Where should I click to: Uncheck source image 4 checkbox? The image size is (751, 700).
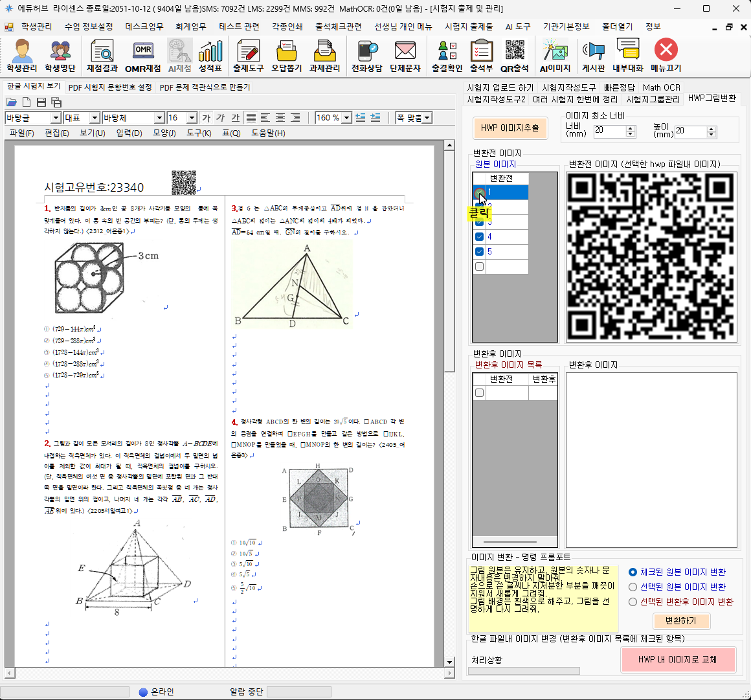pyautogui.click(x=480, y=237)
